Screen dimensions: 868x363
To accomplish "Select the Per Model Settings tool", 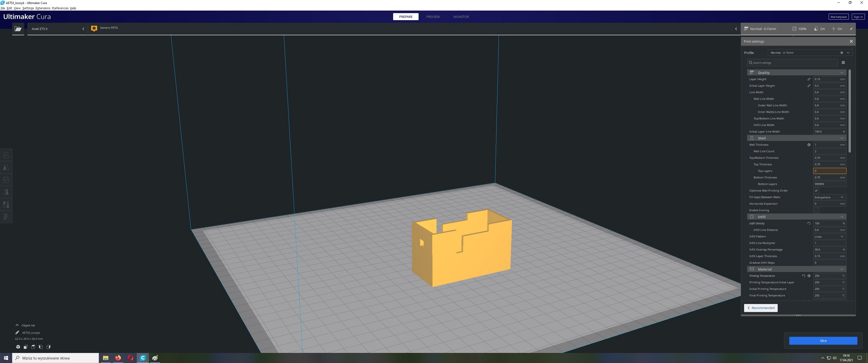I will click(6, 204).
